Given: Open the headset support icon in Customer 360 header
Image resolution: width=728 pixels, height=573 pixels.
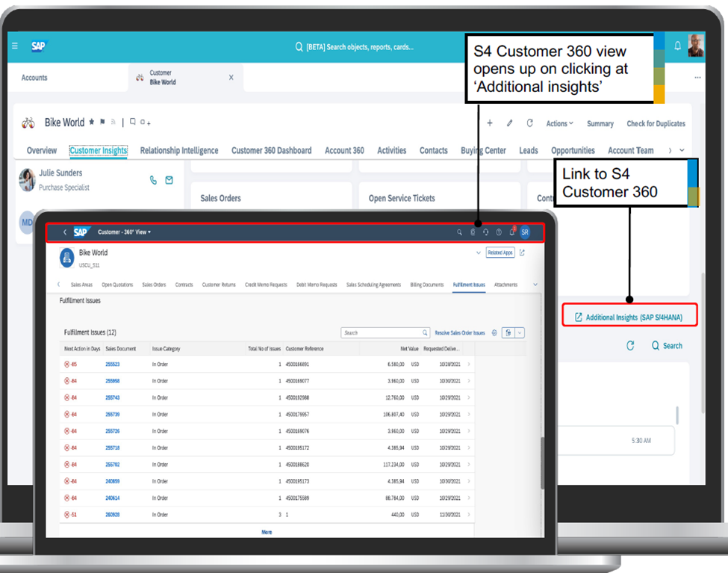Looking at the screenshot, I should click(x=485, y=232).
